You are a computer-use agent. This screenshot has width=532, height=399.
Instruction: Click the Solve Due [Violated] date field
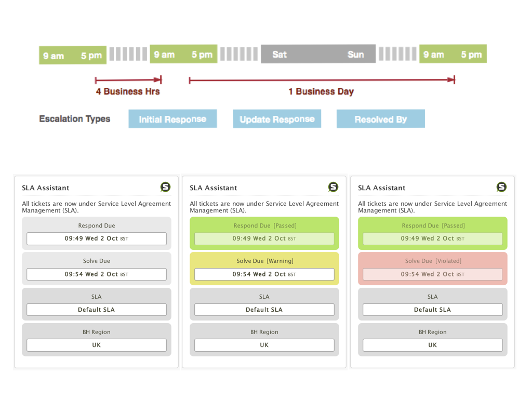[432, 274]
